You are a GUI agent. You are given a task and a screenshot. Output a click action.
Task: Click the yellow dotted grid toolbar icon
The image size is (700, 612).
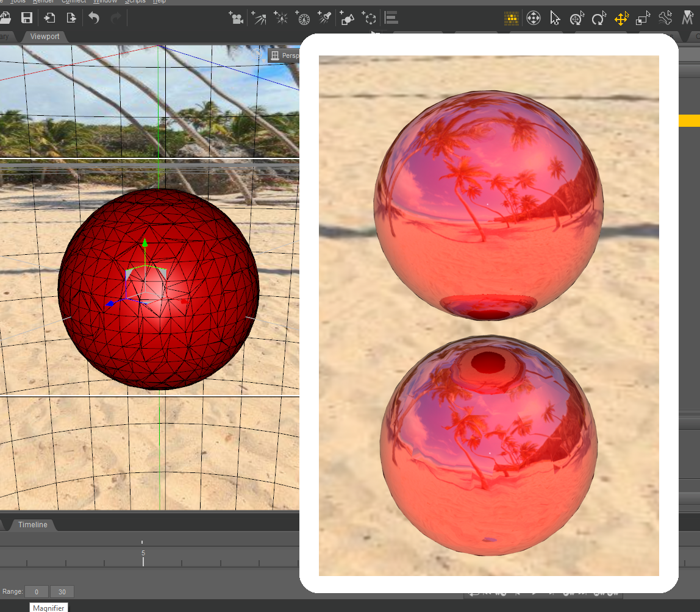tap(512, 18)
